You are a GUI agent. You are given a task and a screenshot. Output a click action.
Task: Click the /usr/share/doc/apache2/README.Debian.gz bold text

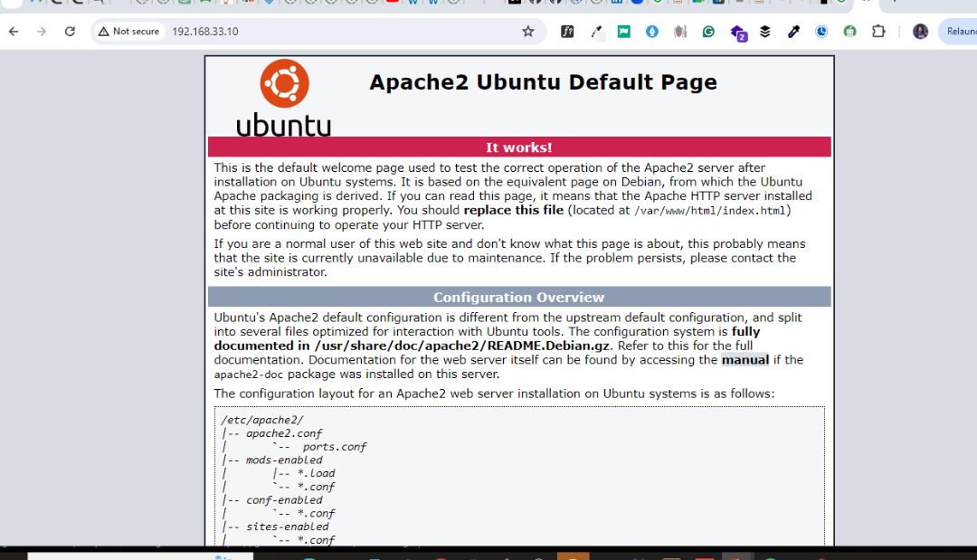461,346
